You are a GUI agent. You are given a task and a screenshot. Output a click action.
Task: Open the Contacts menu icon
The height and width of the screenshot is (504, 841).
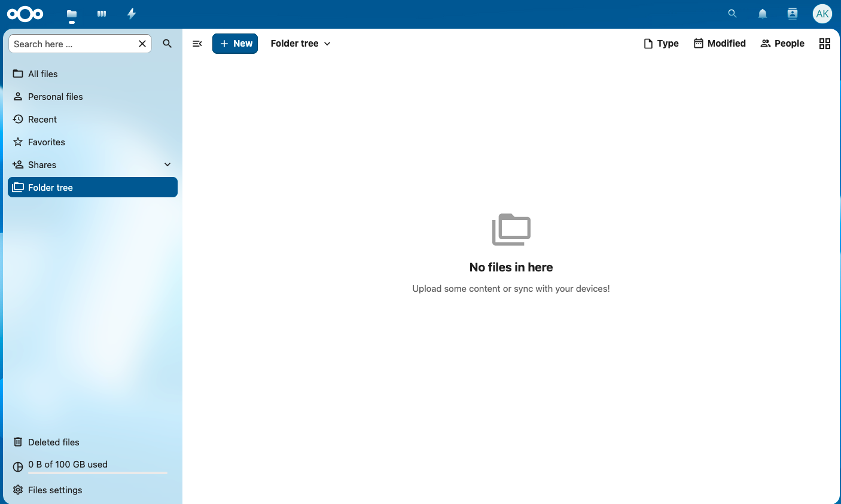pos(793,14)
